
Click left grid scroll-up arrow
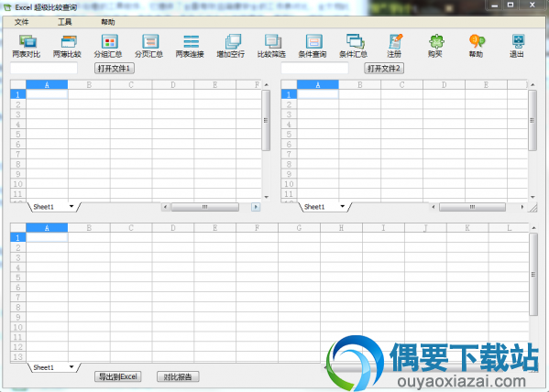(267, 84)
